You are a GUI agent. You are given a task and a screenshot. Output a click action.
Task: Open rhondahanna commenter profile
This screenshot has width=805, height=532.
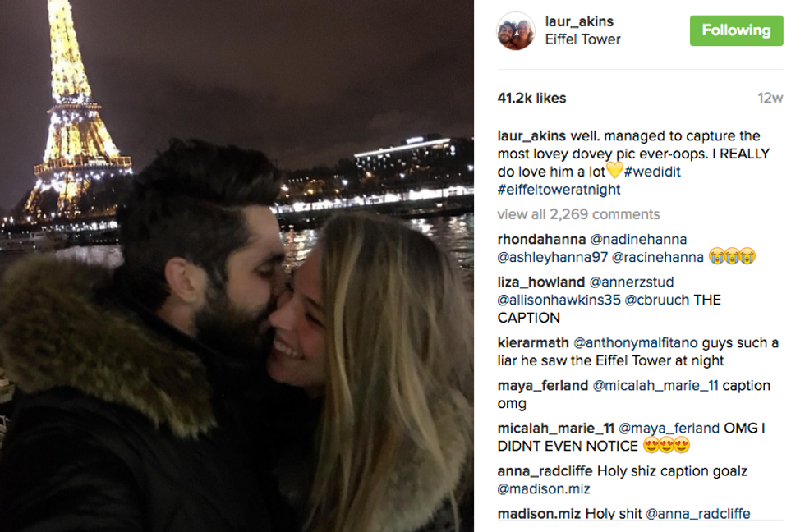click(541, 240)
